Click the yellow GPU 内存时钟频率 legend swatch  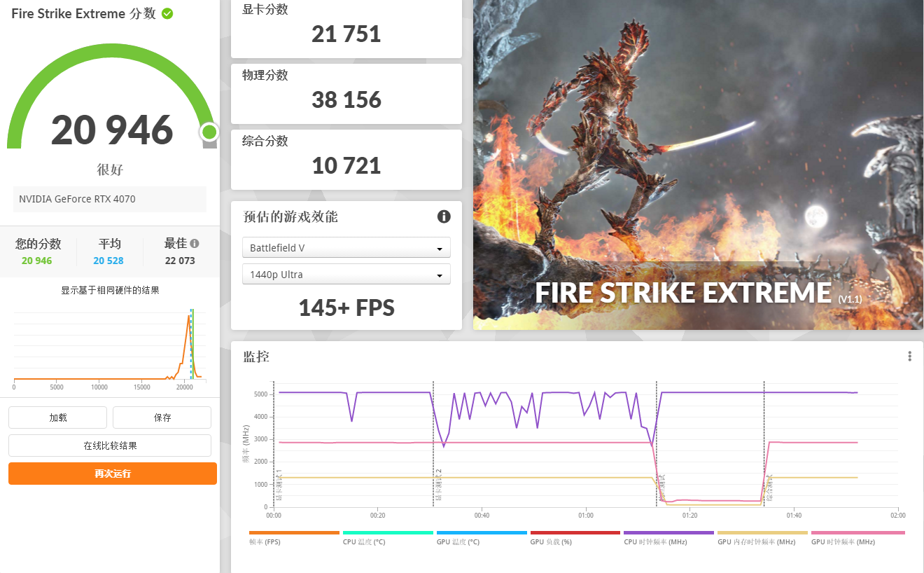tap(762, 532)
